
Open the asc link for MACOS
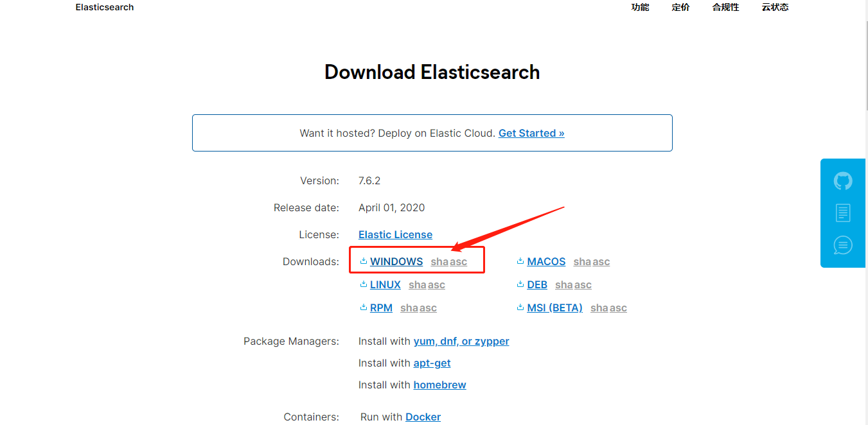(x=601, y=261)
